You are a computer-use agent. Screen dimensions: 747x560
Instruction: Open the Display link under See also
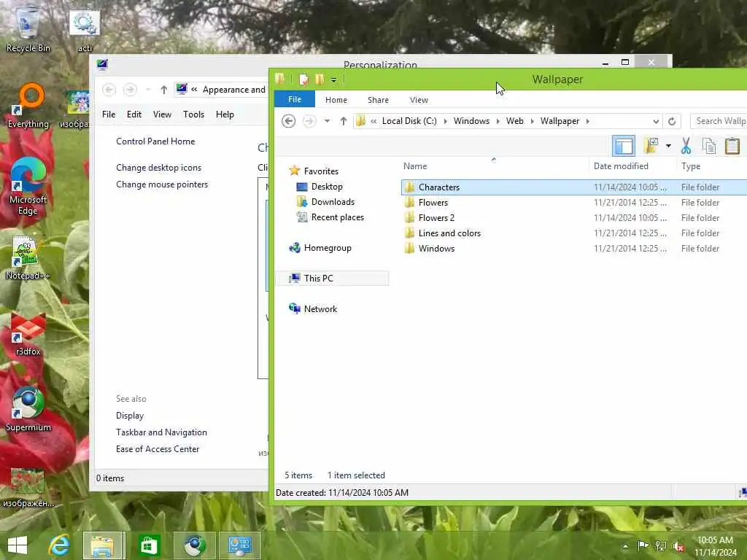(130, 415)
